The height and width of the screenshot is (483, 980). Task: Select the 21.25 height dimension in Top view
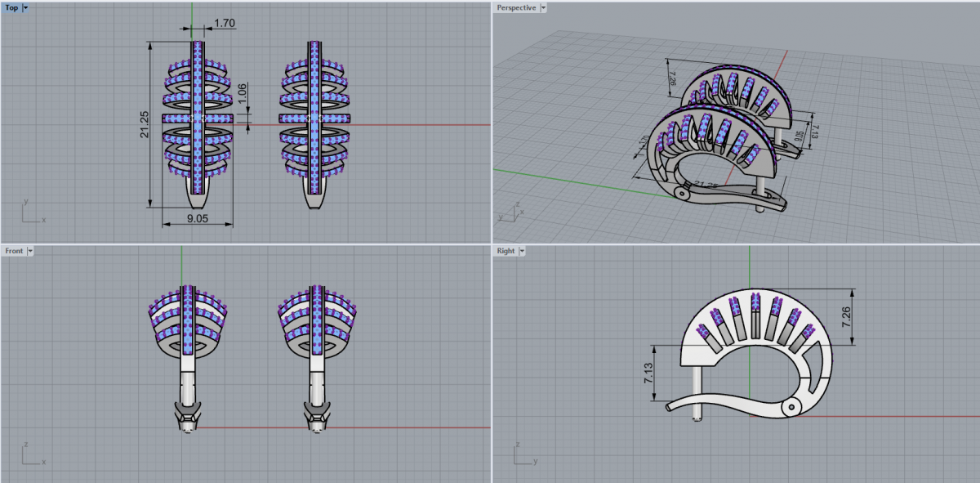pos(144,124)
